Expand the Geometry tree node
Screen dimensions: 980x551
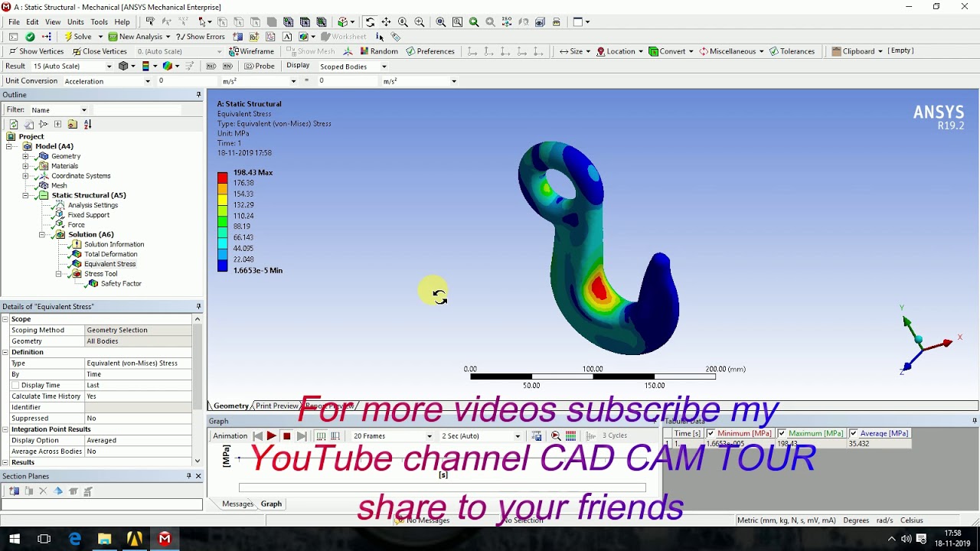click(25, 156)
